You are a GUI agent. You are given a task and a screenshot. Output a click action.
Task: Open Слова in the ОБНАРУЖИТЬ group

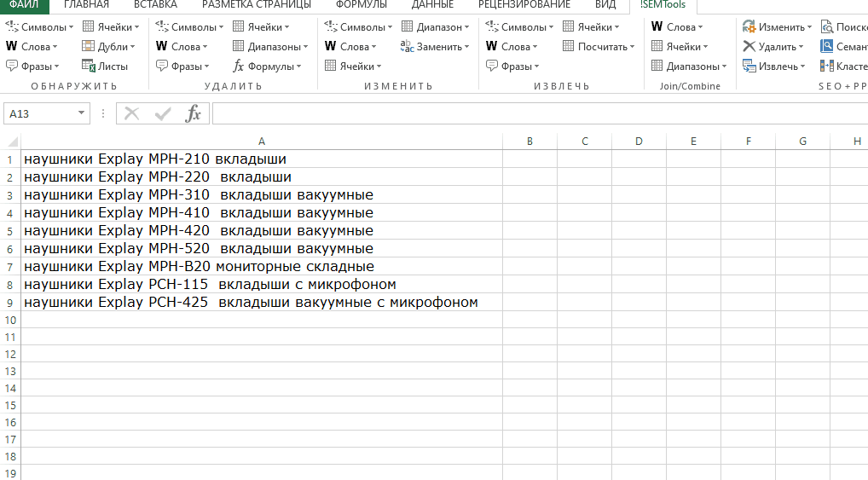32,47
